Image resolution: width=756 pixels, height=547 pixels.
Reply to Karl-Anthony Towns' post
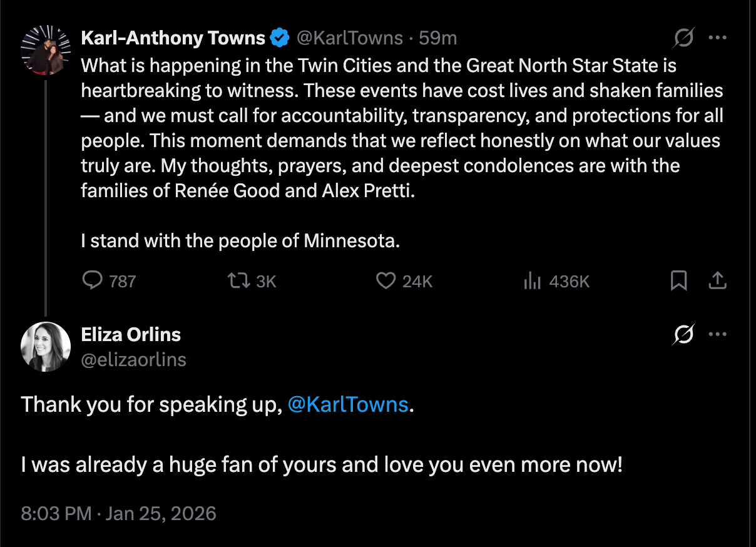(x=93, y=281)
